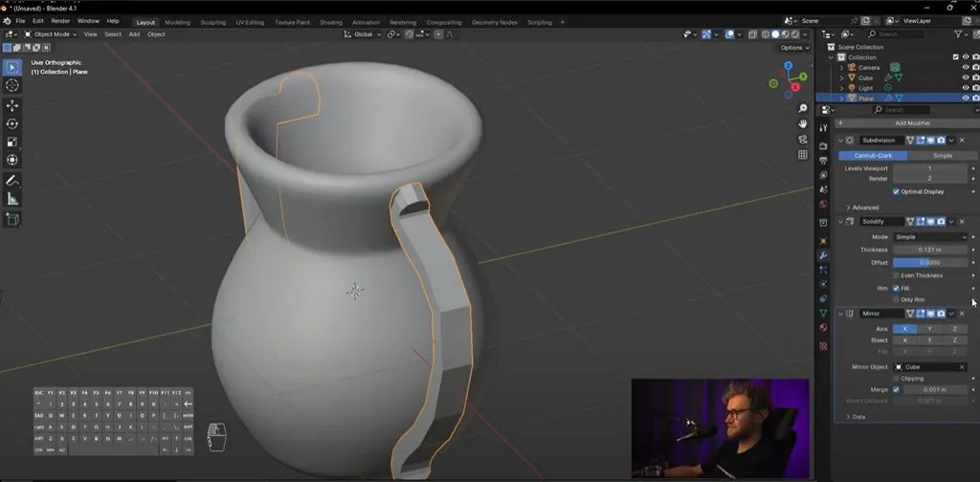Open the Render menu
The width and height of the screenshot is (980, 482).
click(60, 21)
